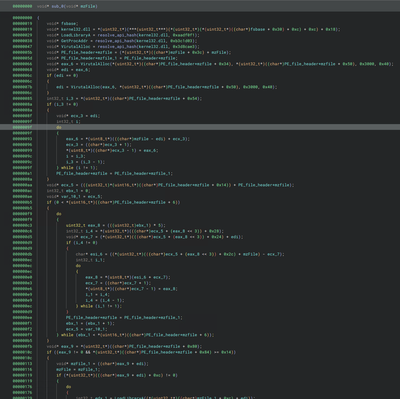Click the 'i_1 = i_4;' line
Viewport: 400px width, 399px height.
tap(97, 295)
